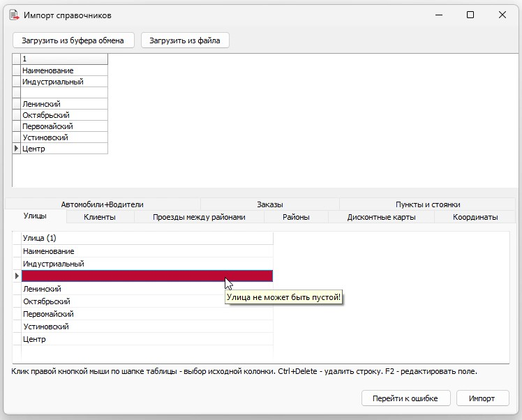This screenshot has width=522, height=420.
Task: Open the 'Дисконтные карты' tab
Action: tap(381, 217)
